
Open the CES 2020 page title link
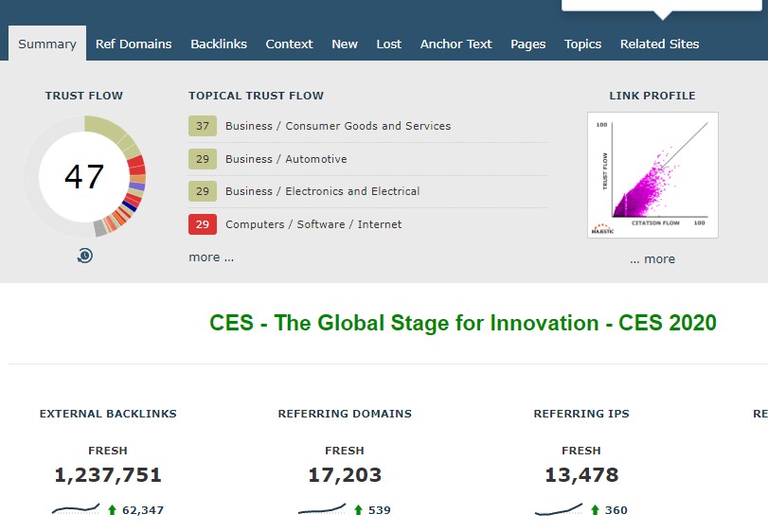pyautogui.click(x=463, y=323)
